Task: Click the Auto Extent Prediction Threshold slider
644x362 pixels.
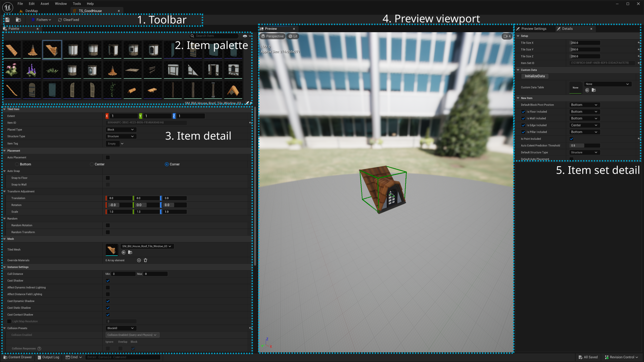Action: click(x=585, y=146)
